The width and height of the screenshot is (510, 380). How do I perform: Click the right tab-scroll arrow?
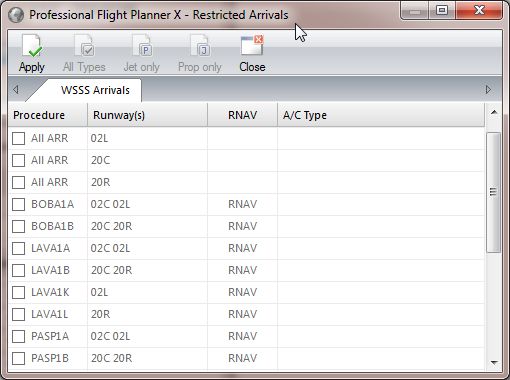pyautogui.click(x=488, y=90)
